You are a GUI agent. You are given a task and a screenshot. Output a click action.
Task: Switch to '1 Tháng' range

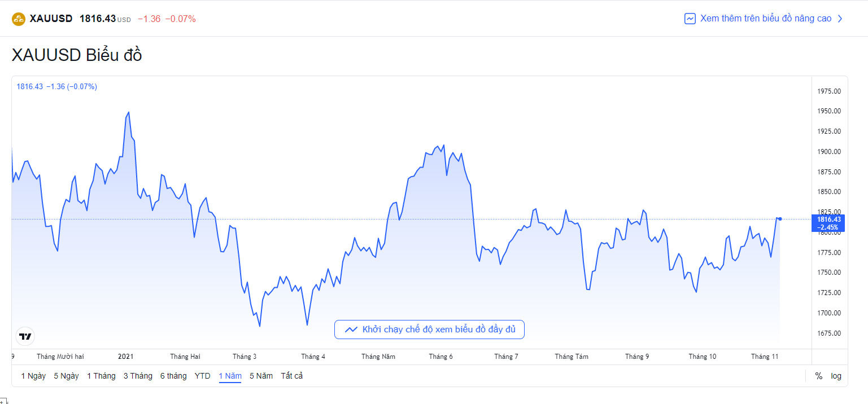[101, 376]
